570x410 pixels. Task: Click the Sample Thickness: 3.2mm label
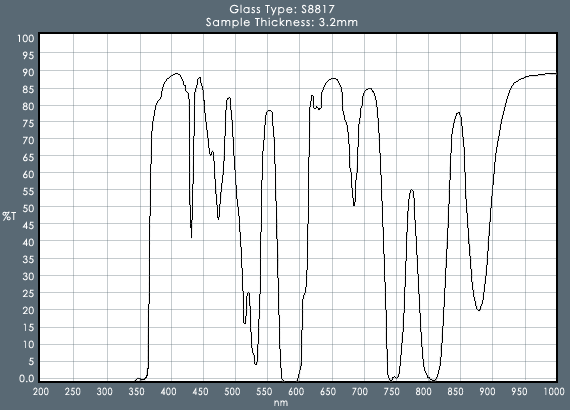pos(282,22)
